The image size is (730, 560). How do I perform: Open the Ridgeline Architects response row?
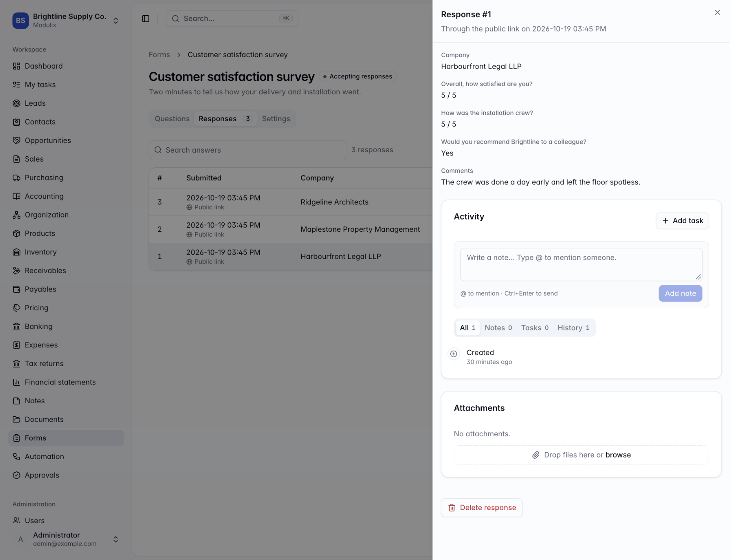(290, 202)
